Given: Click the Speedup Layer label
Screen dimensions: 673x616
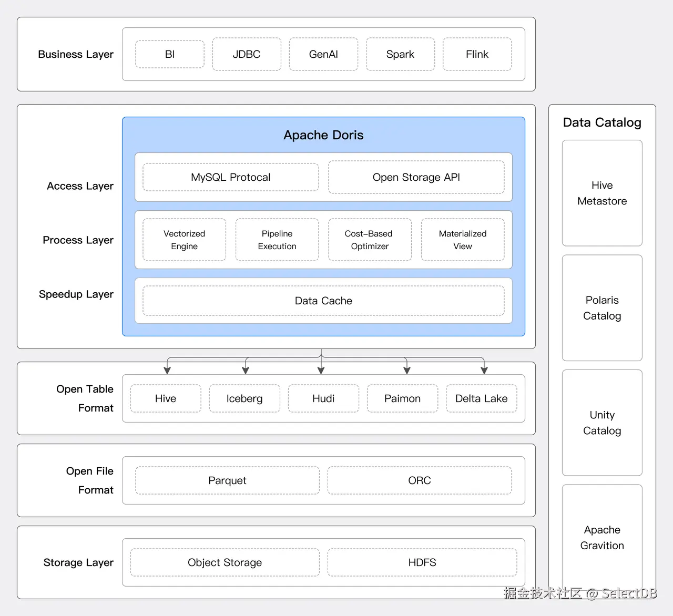Looking at the screenshot, I should tap(76, 294).
